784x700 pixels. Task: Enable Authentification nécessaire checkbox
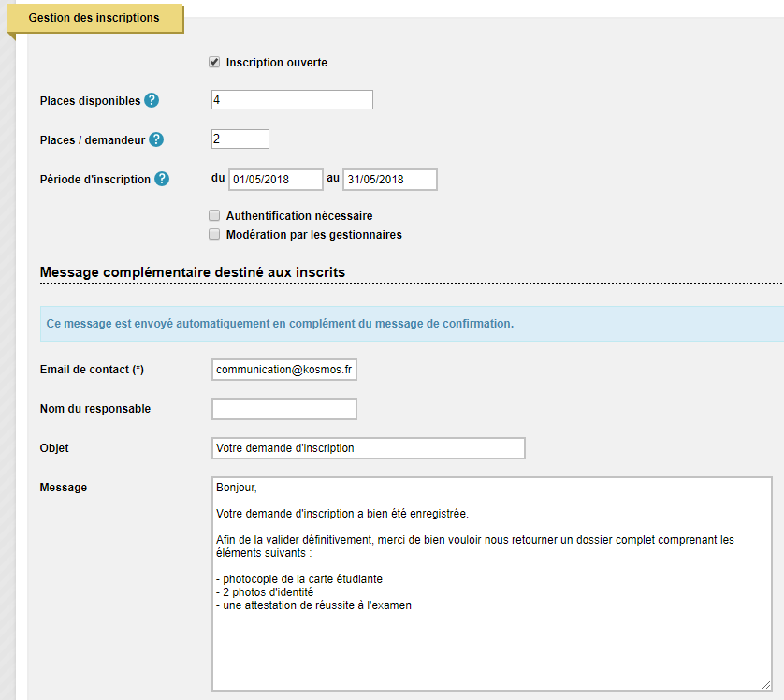point(214,215)
